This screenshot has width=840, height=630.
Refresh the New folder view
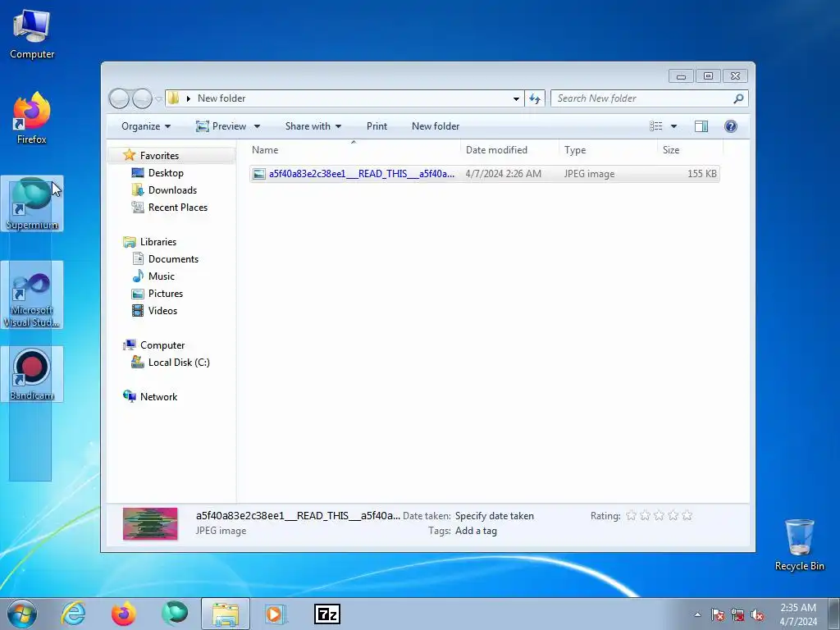[535, 98]
